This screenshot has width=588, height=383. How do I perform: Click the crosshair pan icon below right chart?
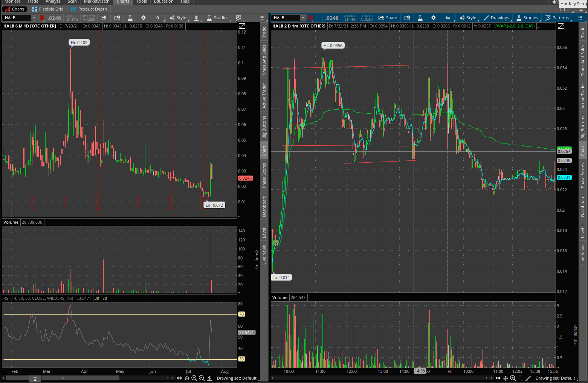click(x=506, y=378)
